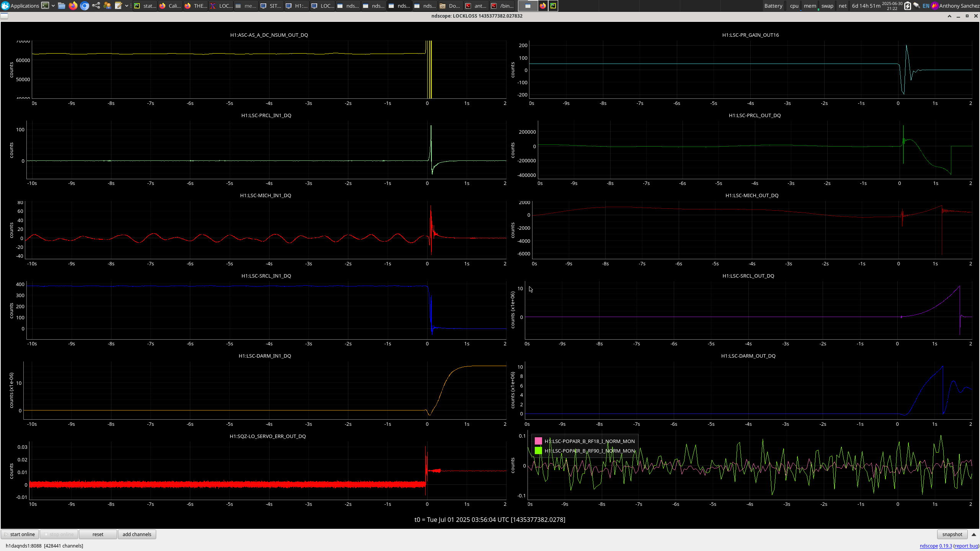Screen dimensions: 980x551
Task: Click the 'add channels' button
Action: click(137, 534)
